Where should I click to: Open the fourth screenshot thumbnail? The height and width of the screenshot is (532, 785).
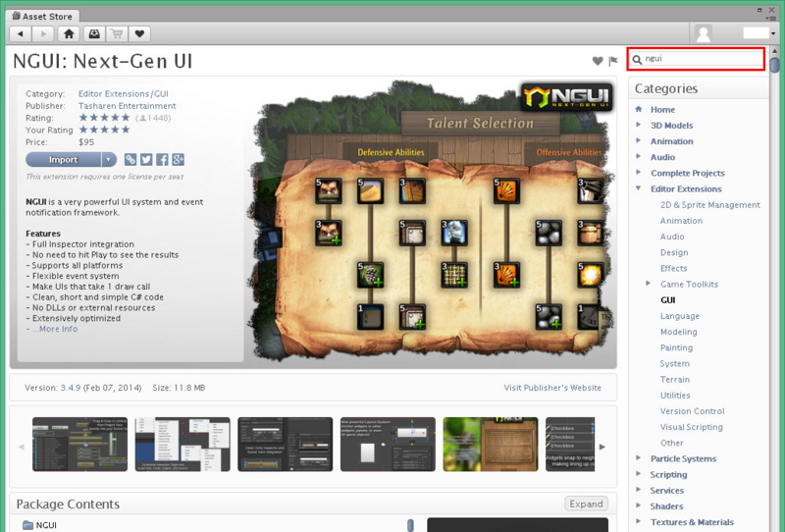pos(388,445)
